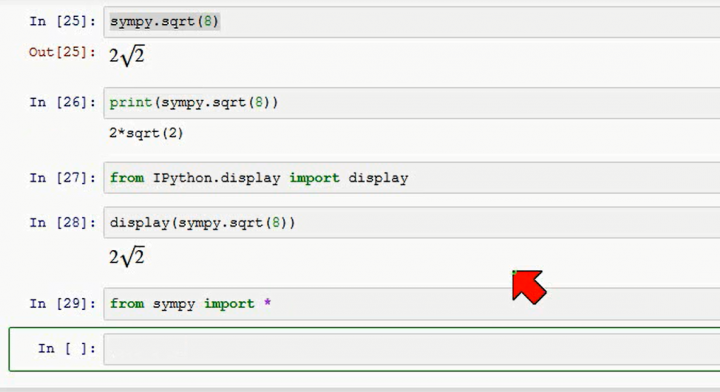Click the In [28]: prompt

click(x=63, y=223)
